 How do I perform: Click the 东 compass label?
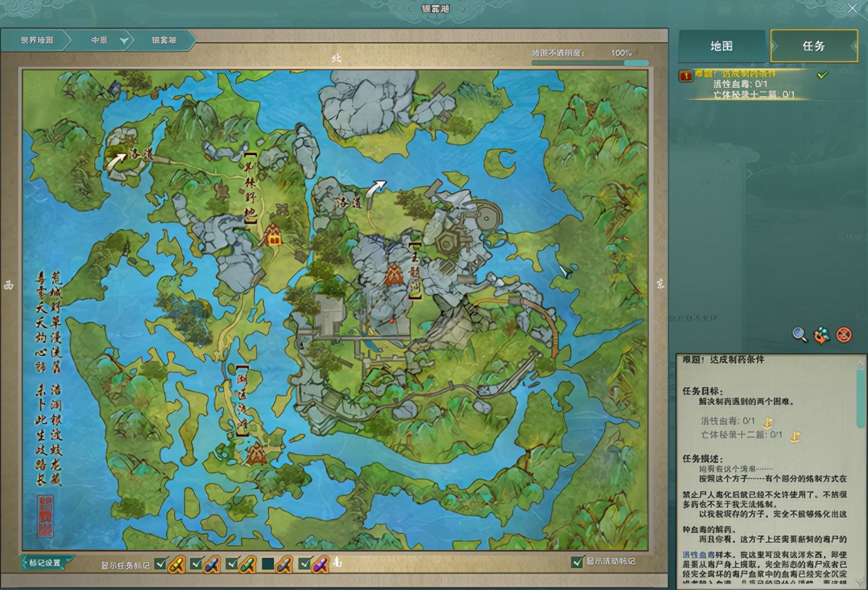pyautogui.click(x=660, y=284)
